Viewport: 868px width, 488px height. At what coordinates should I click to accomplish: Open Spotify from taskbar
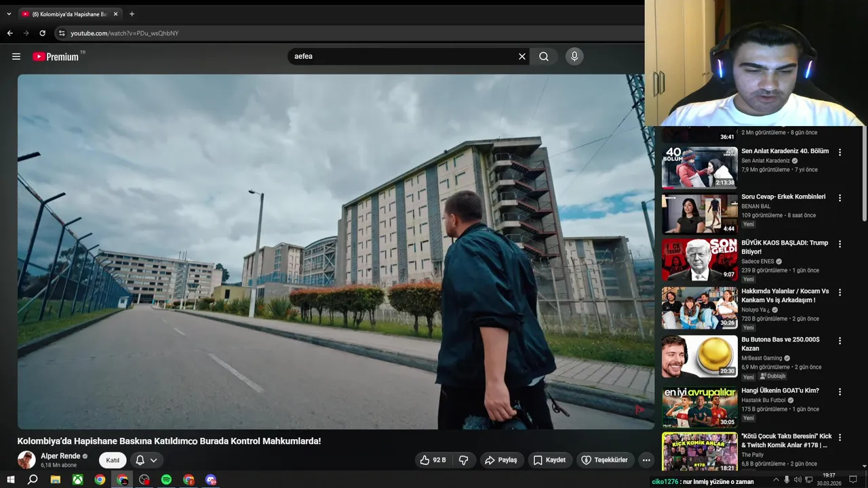(x=167, y=479)
